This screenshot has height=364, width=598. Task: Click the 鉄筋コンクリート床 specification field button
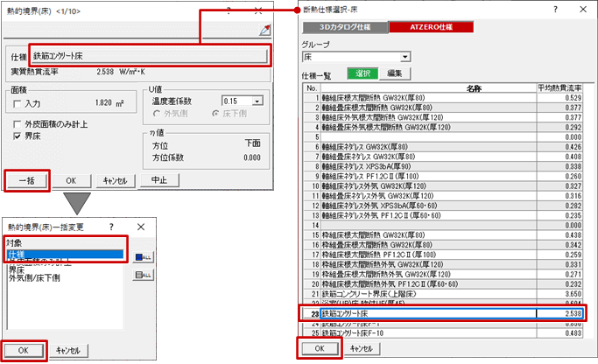click(149, 55)
